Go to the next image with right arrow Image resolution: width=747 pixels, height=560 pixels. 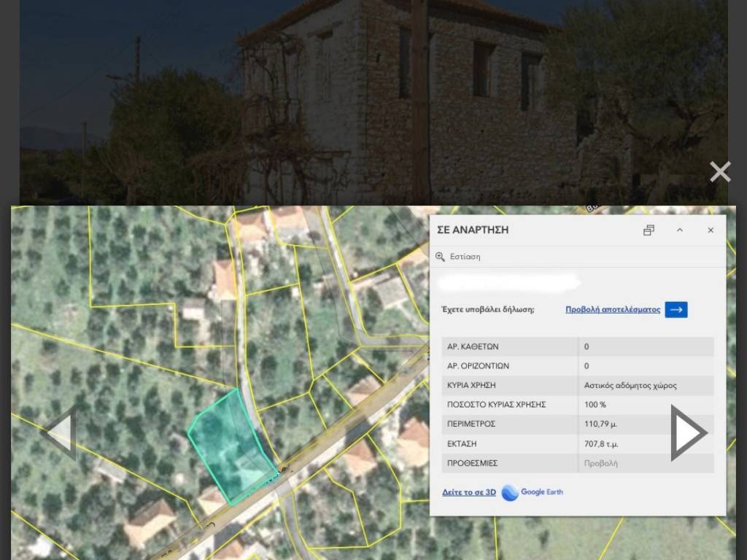coord(688,433)
